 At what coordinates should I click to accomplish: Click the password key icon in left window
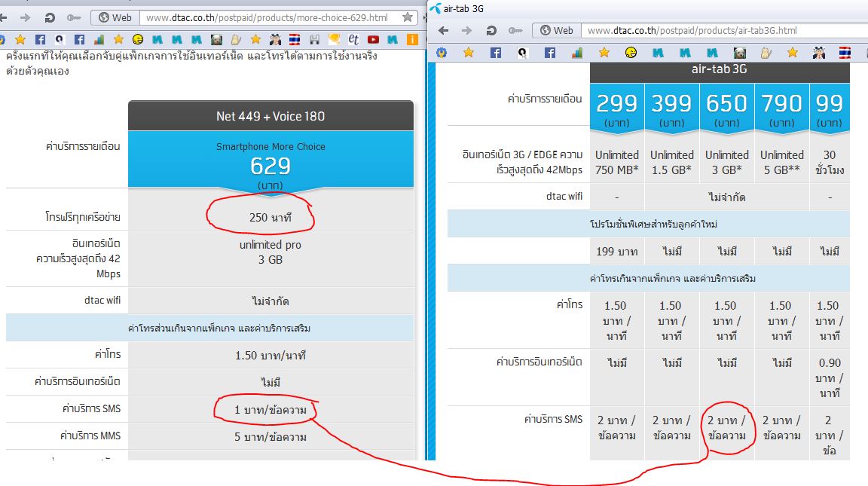pyautogui.click(x=74, y=18)
